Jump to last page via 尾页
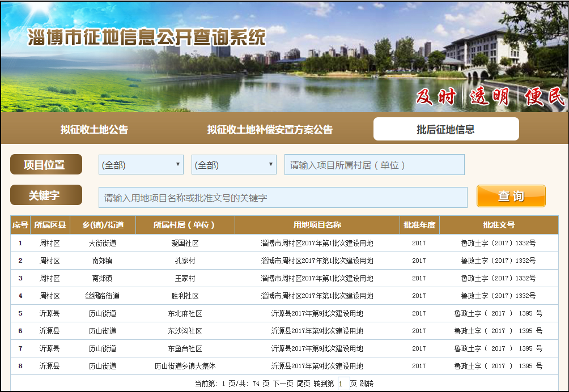This screenshot has width=569, height=392. click(x=303, y=384)
